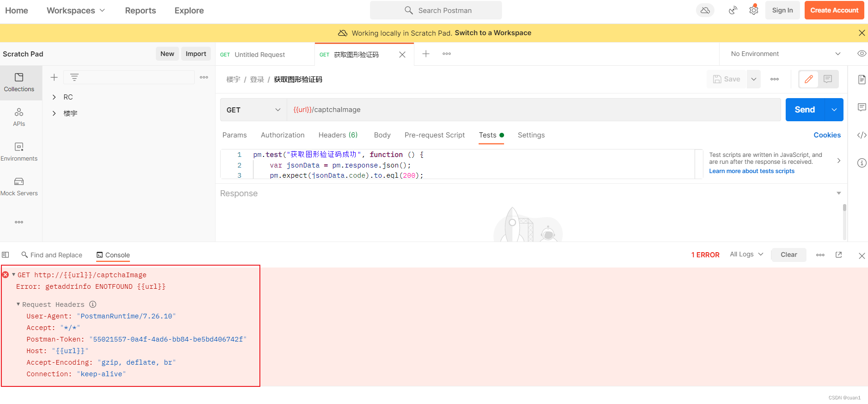Switch to build mode pencil icon
The width and height of the screenshot is (868, 404).
coord(809,79)
